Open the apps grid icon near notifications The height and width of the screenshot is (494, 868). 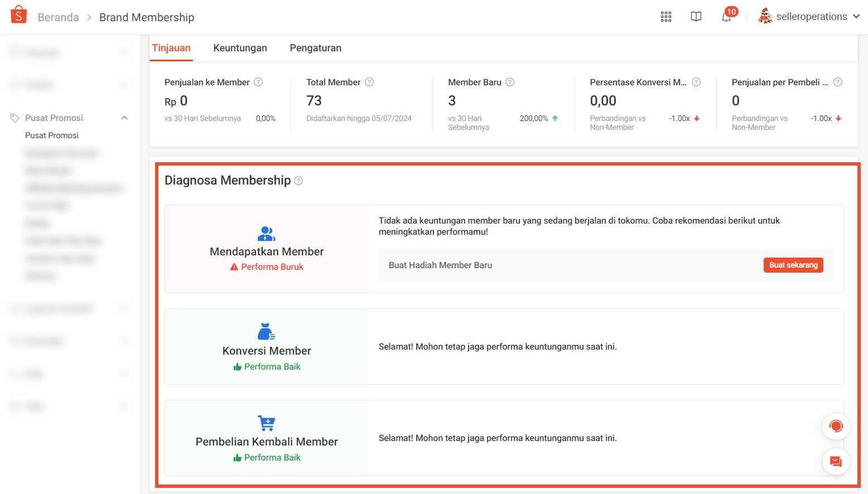tap(666, 17)
